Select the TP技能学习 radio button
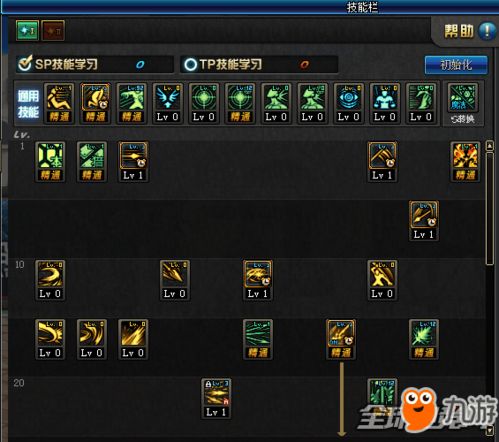 coord(191,64)
